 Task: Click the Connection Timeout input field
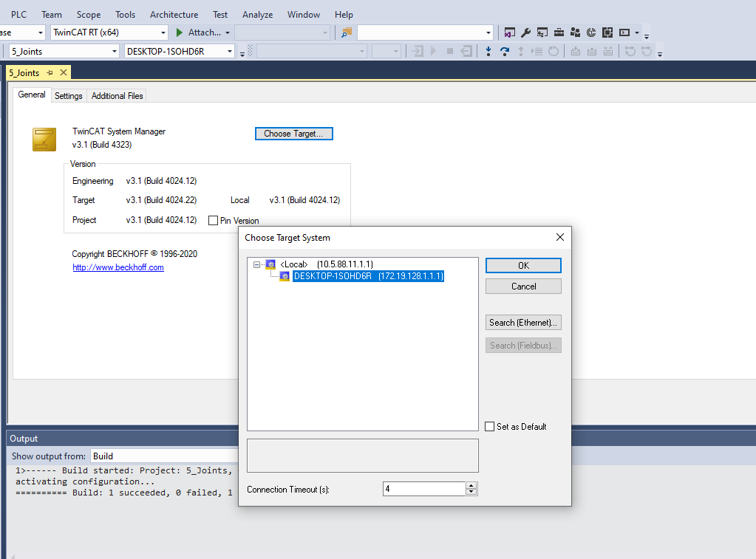click(x=424, y=489)
